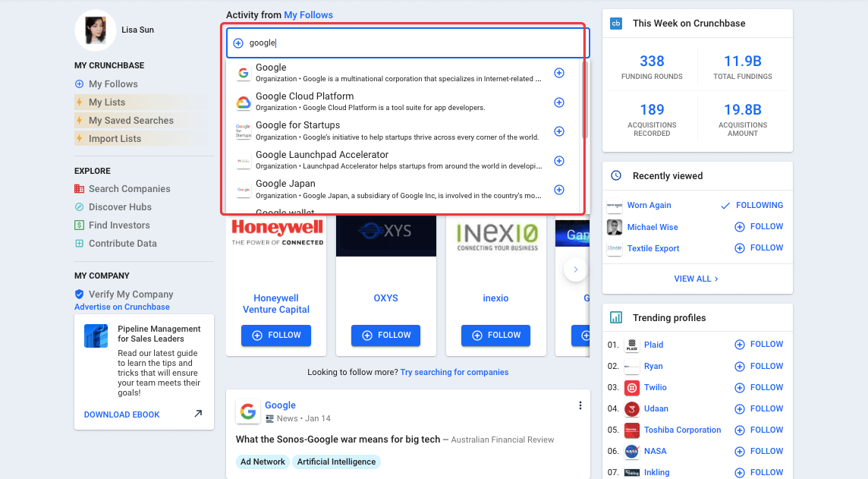Click plus icon next to Google Japan
Image resolution: width=868 pixels, height=479 pixels.
(x=559, y=190)
